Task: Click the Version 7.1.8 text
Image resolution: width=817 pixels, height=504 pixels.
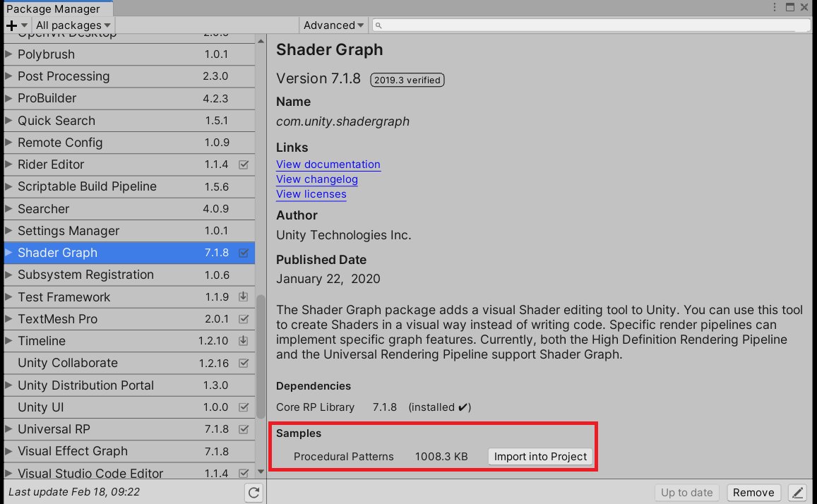Action: [x=318, y=78]
